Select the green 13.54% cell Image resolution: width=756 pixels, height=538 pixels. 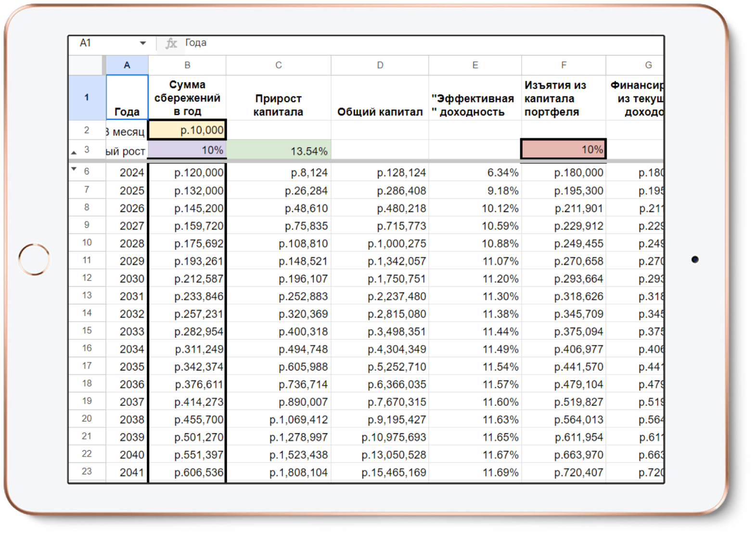pyautogui.click(x=279, y=150)
